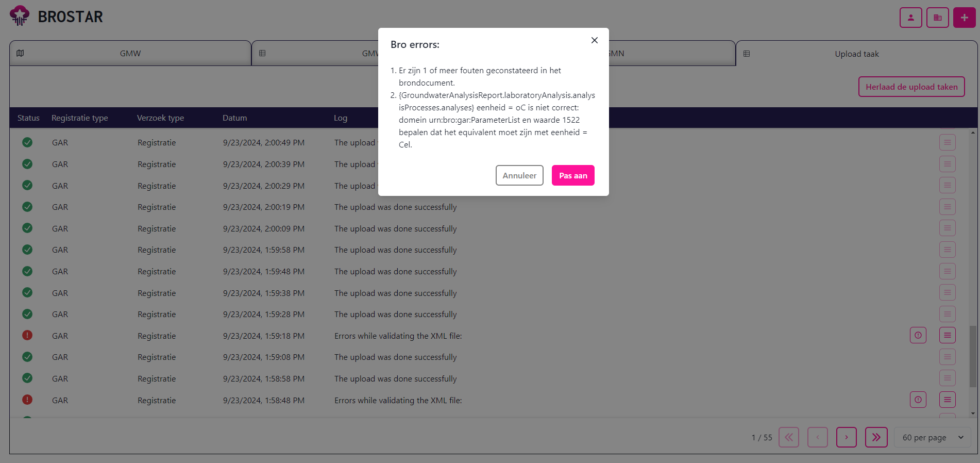The image size is (980, 463).
Task: Click the Annuleer button
Action: tap(519, 175)
